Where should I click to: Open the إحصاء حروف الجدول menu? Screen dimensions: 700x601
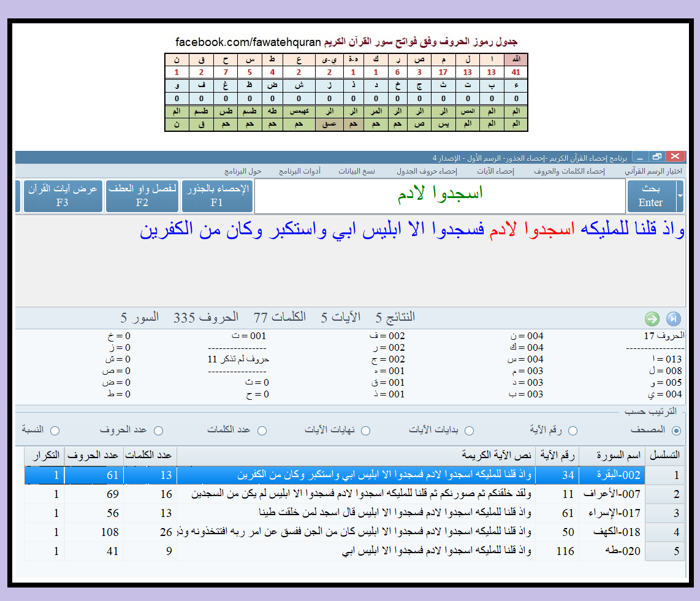(427, 172)
